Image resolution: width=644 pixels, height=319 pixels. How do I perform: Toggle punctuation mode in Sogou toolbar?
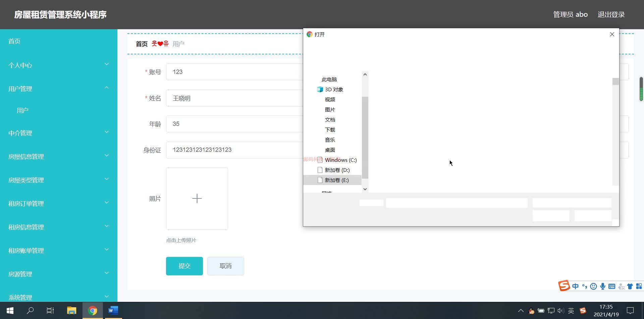(585, 286)
